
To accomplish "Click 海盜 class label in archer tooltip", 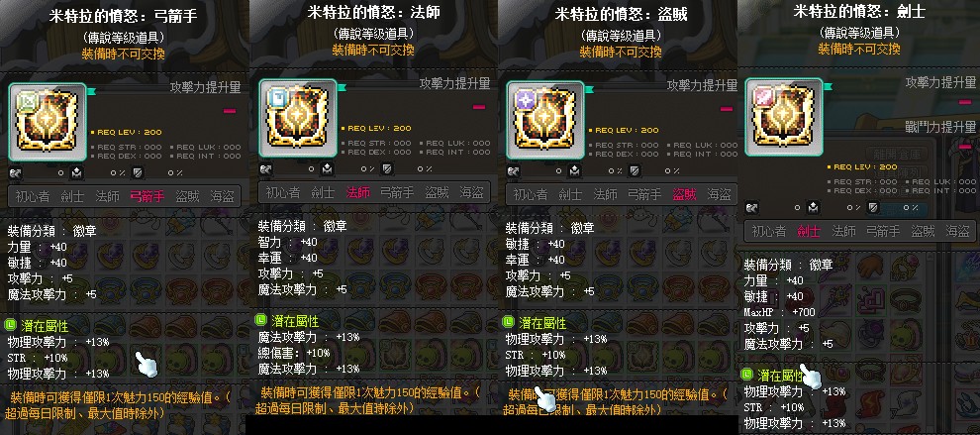I will click(222, 196).
